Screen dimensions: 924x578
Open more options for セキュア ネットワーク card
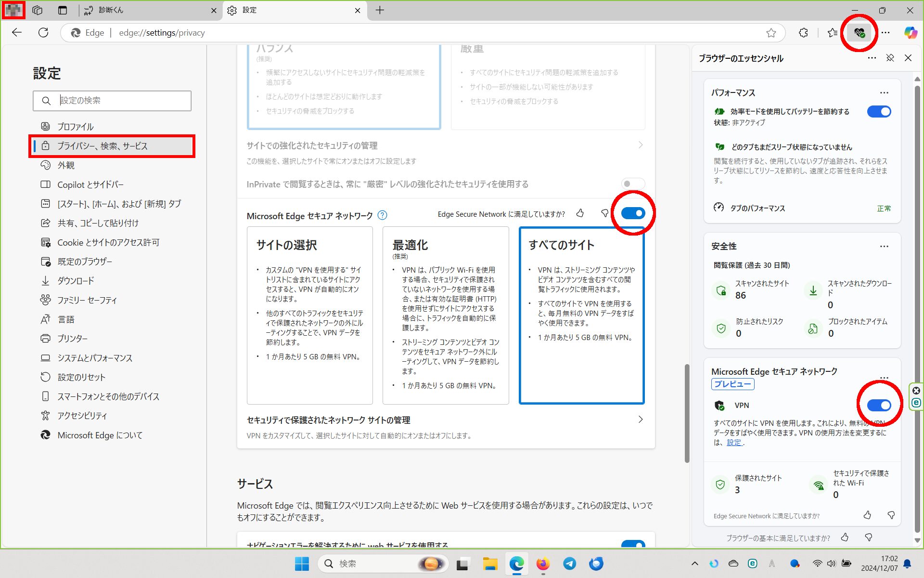(x=884, y=377)
